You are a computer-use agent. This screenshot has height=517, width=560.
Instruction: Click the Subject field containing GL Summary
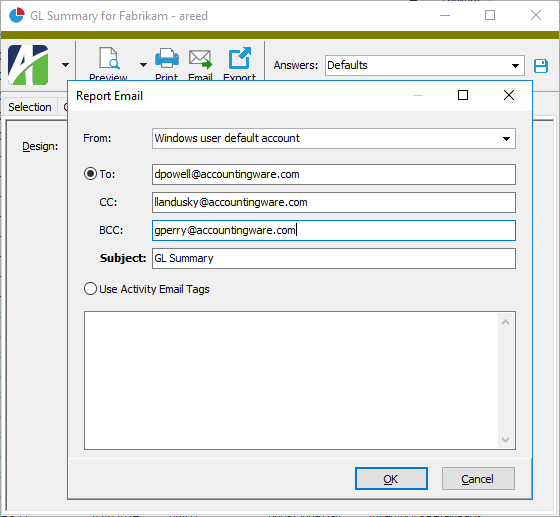click(334, 258)
